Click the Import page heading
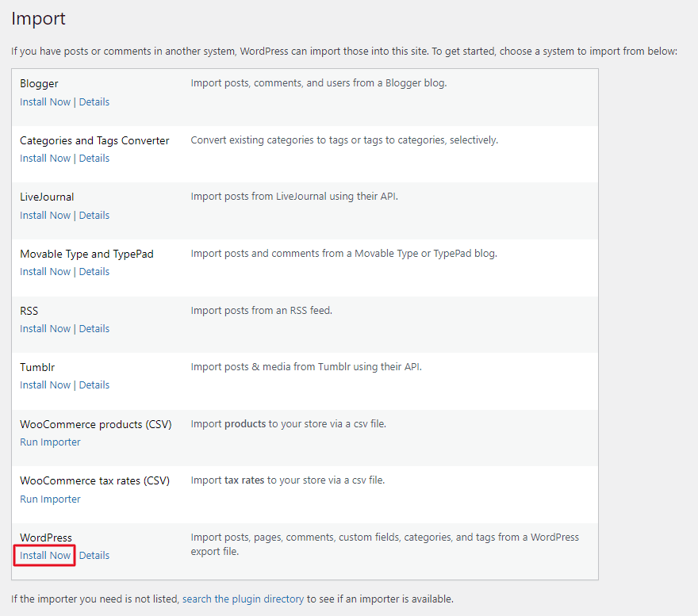The image size is (698, 616). click(x=38, y=19)
